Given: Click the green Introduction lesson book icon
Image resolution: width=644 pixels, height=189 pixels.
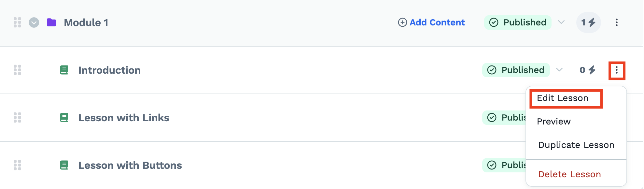Looking at the screenshot, I should coord(64,70).
